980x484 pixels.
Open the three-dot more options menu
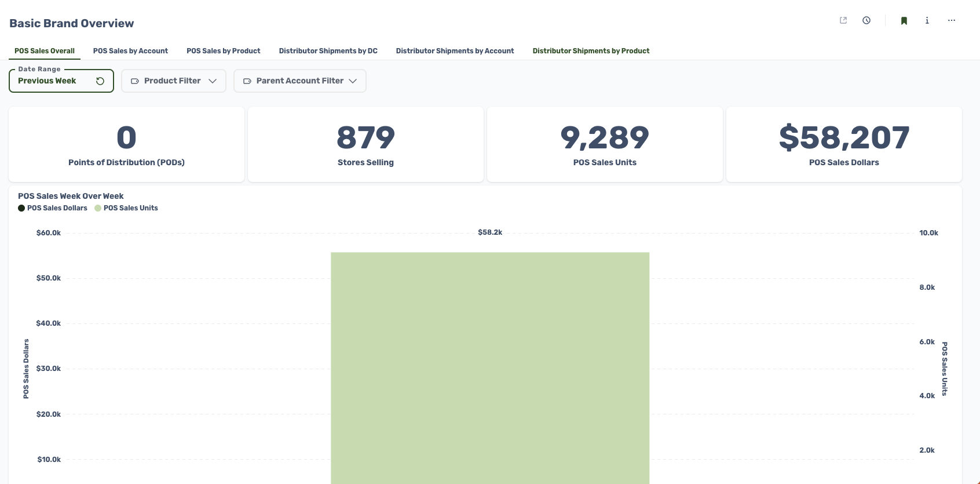pos(952,20)
